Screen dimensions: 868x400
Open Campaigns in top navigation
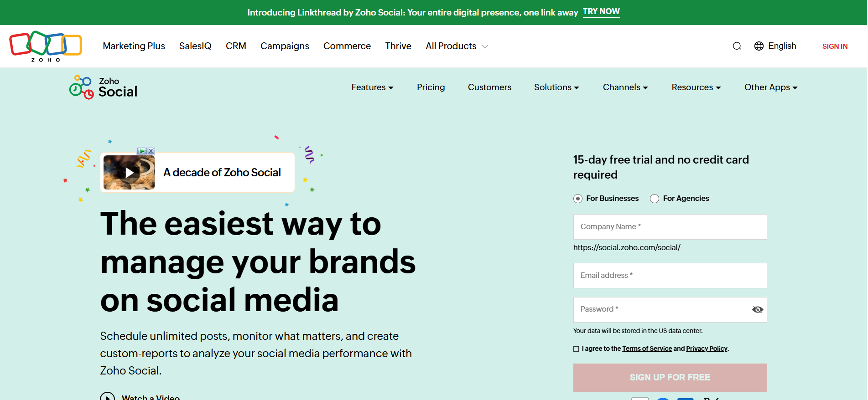coord(285,46)
